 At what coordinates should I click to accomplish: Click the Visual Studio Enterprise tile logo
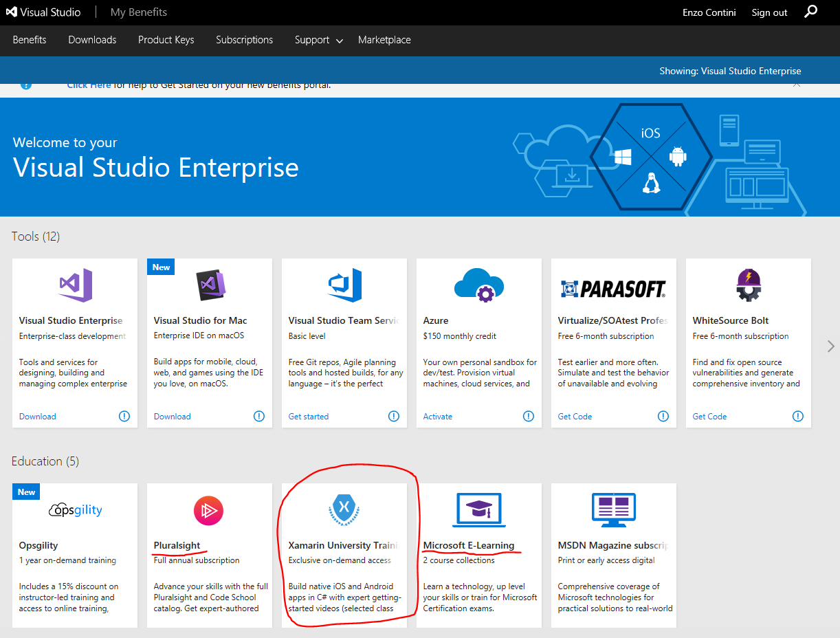click(x=75, y=285)
